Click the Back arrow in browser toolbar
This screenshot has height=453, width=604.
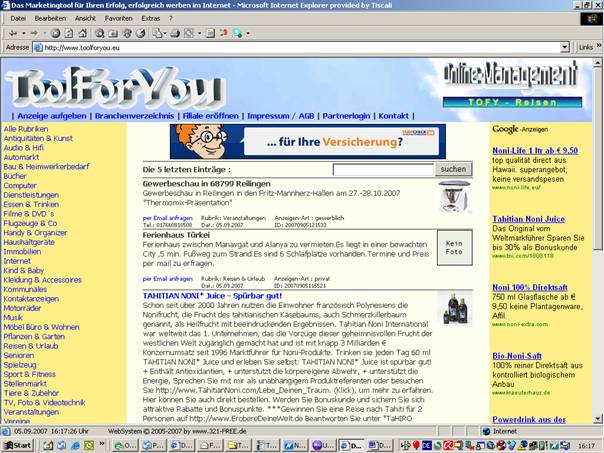tap(11, 32)
